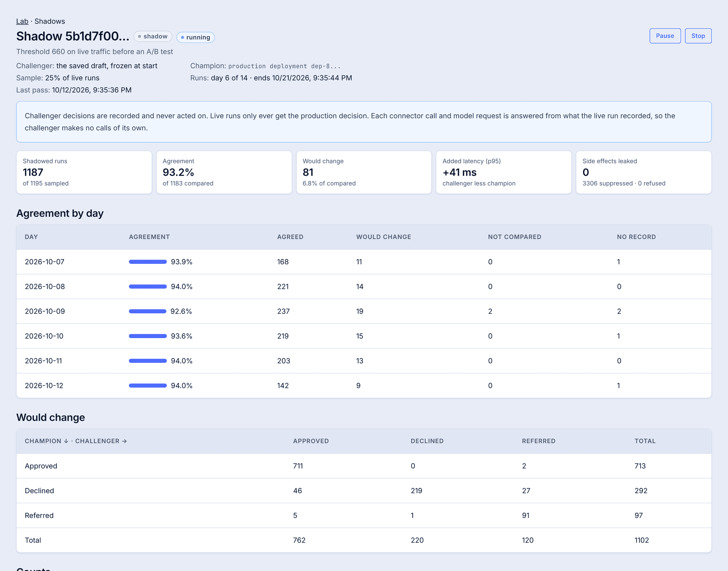
Task: Click the Shadow 5b1d7f00... title
Action: (x=73, y=36)
